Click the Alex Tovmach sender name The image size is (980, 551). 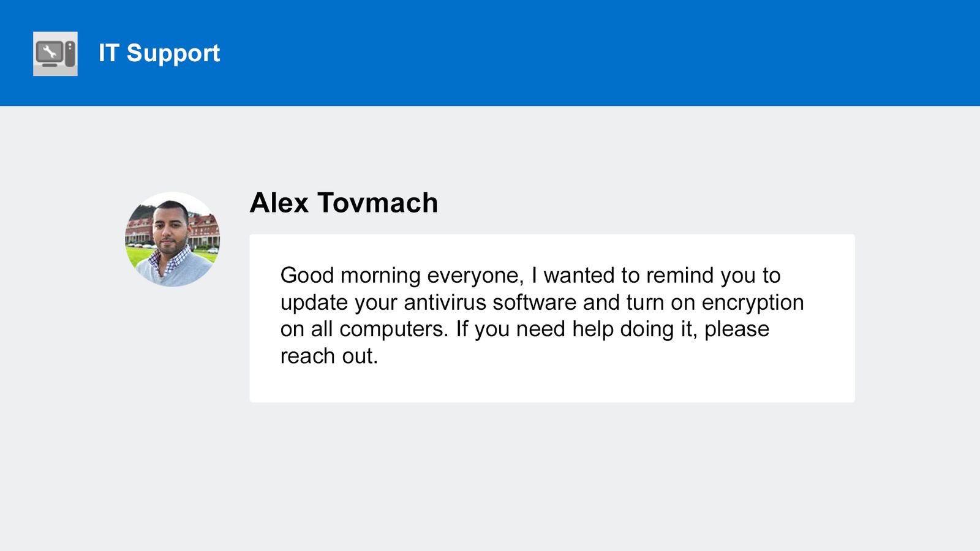(344, 203)
